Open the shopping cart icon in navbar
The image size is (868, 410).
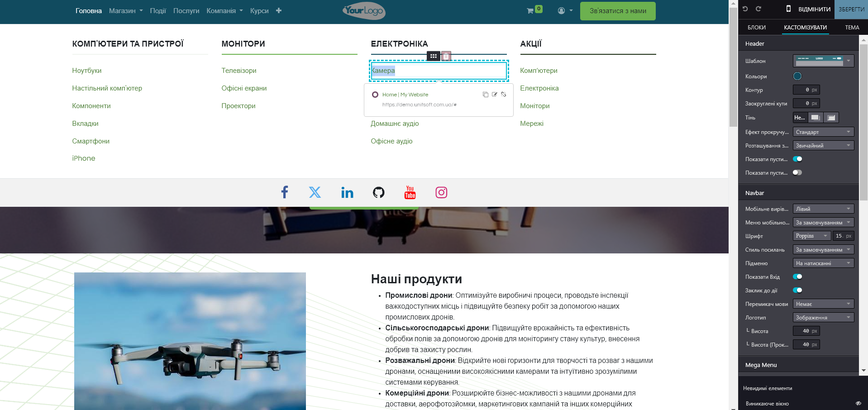click(530, 11)
